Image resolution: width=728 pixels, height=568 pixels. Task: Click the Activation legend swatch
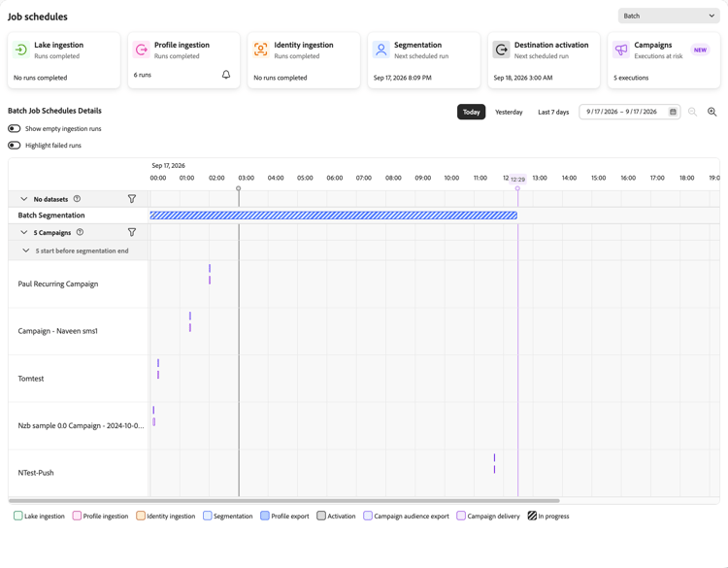321,516
